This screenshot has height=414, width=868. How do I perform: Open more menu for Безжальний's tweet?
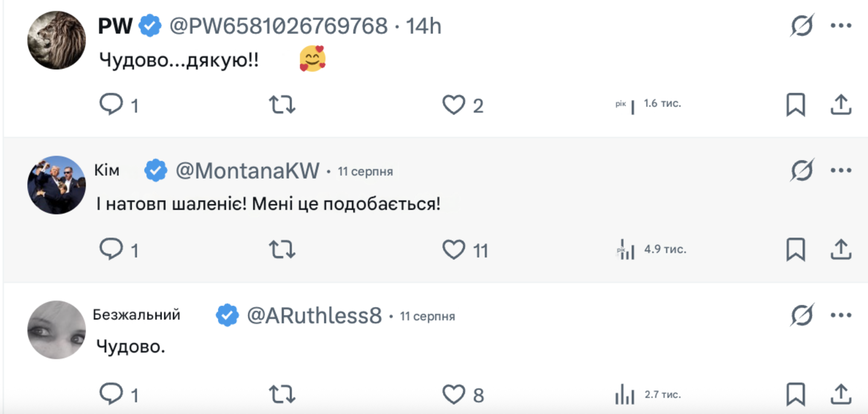(841, 315)
